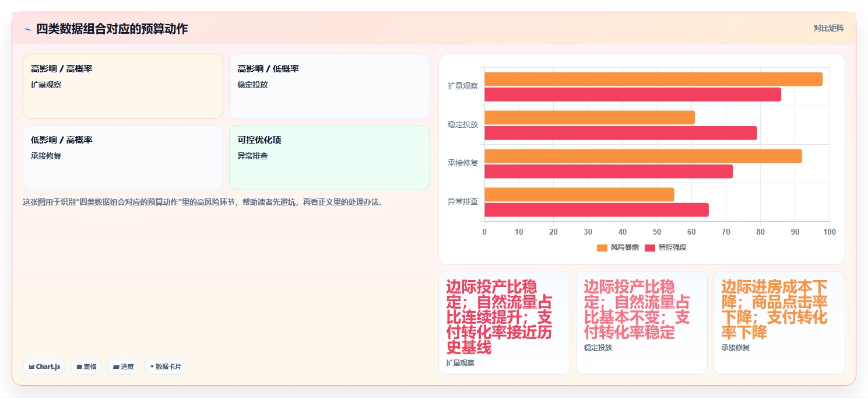Viewport: 868px width, 398px height.
Task: Open the data card starting 边际投产比稳定；自然流量占比连续提升
Action: pyautogui.click(x=504, y=323)
